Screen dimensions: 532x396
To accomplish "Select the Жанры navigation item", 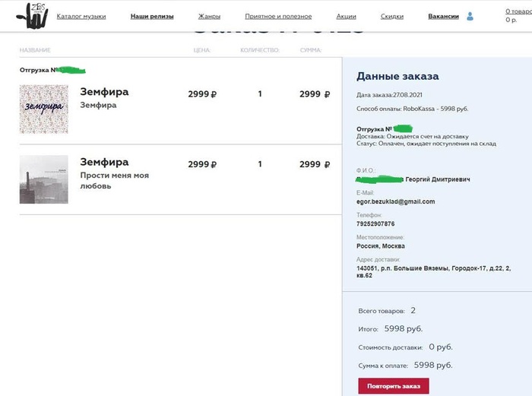I will tap(209, 16).
